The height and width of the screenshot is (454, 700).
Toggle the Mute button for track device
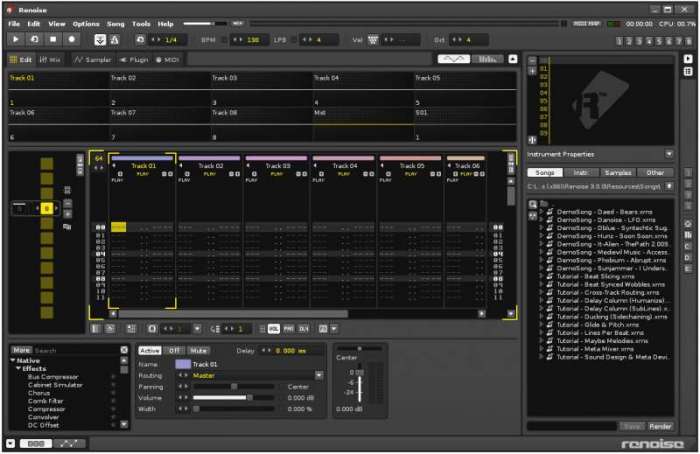tap(198, 351)
